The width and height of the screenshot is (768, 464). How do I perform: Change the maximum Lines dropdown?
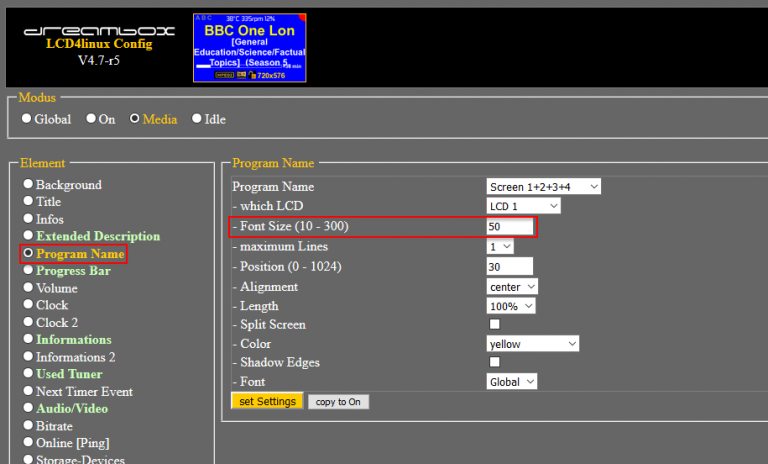pyautogui.click(x=500, y=246)
